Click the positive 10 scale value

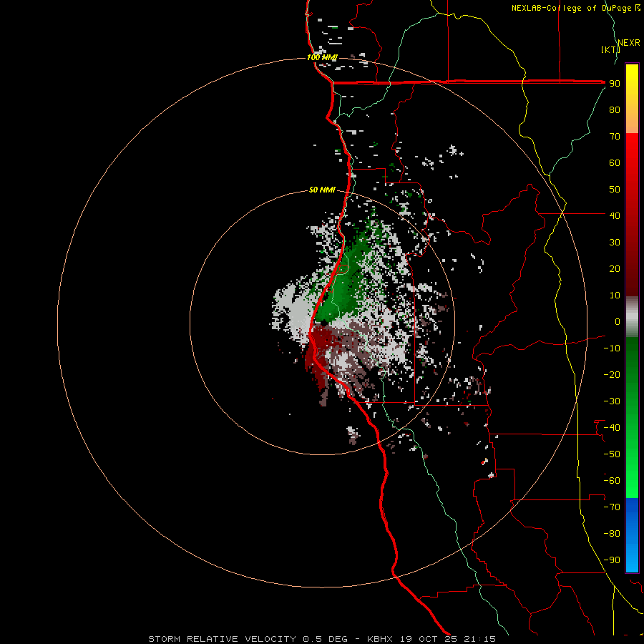point(615,296)
